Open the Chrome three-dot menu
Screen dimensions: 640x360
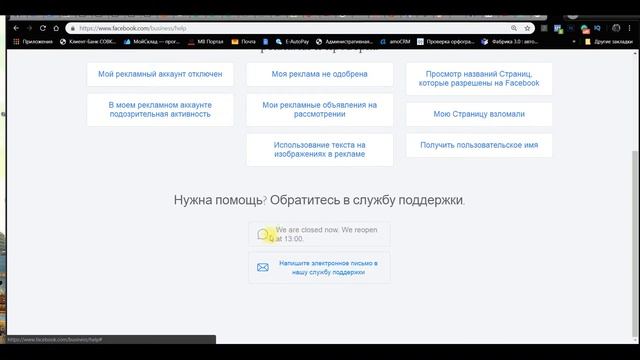coord(629,28)
